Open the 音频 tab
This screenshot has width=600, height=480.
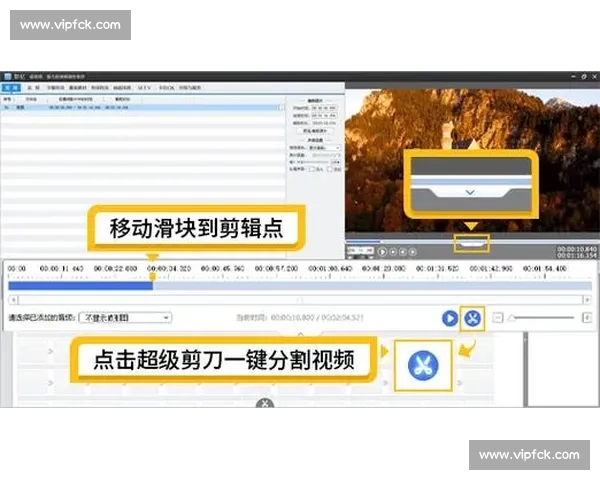coord(34,88)
